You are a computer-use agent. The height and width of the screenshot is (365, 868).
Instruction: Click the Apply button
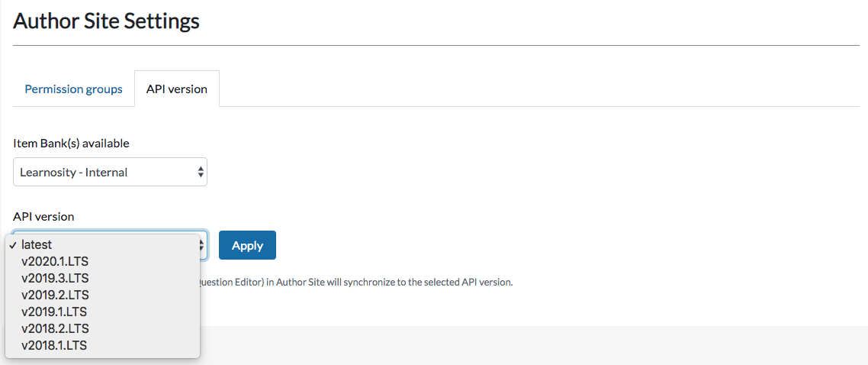tap(247, 245)
